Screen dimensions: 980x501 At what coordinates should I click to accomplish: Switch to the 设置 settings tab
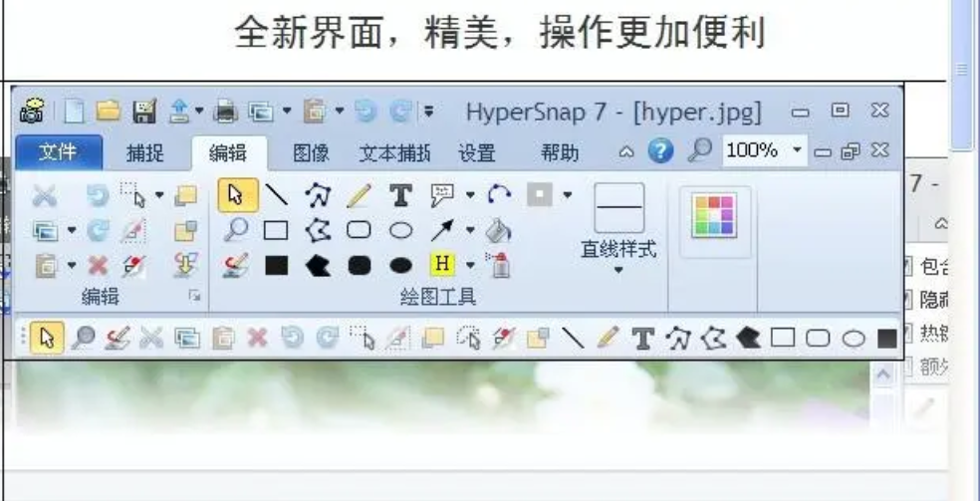[477, 153]
